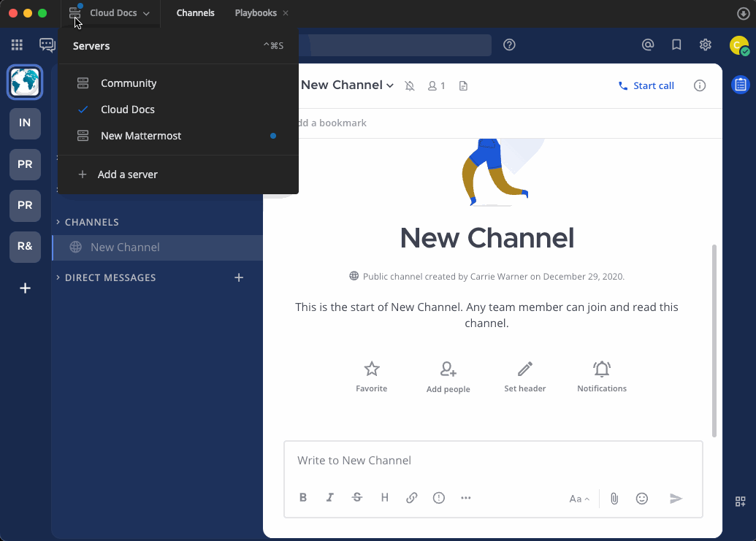This screenshot has width=756, height=541.
Task: View channel members with the person icon
Action: click(436, 85)
